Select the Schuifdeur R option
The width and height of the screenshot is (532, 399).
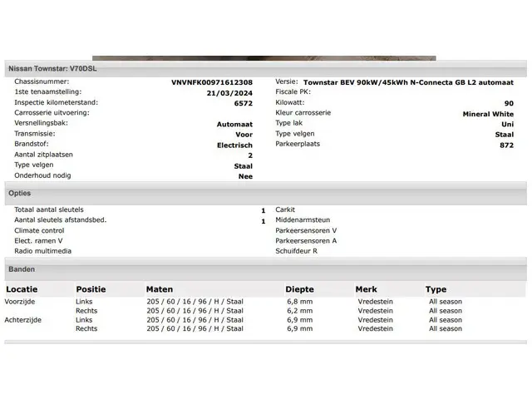[x=296, y=250]
